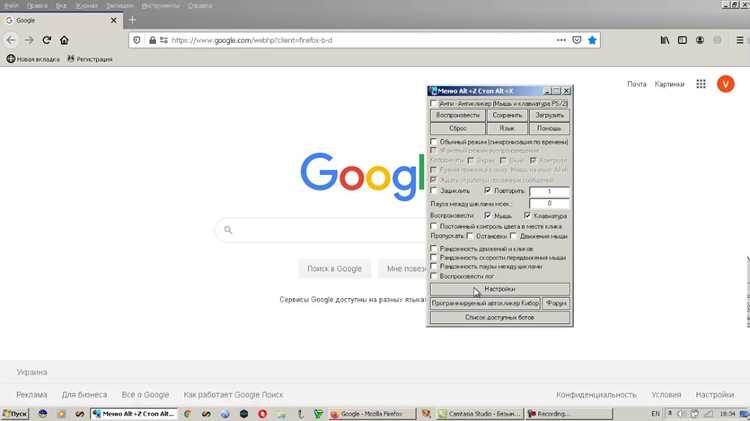Open tracking protection shield in address bar

point(137,40)
